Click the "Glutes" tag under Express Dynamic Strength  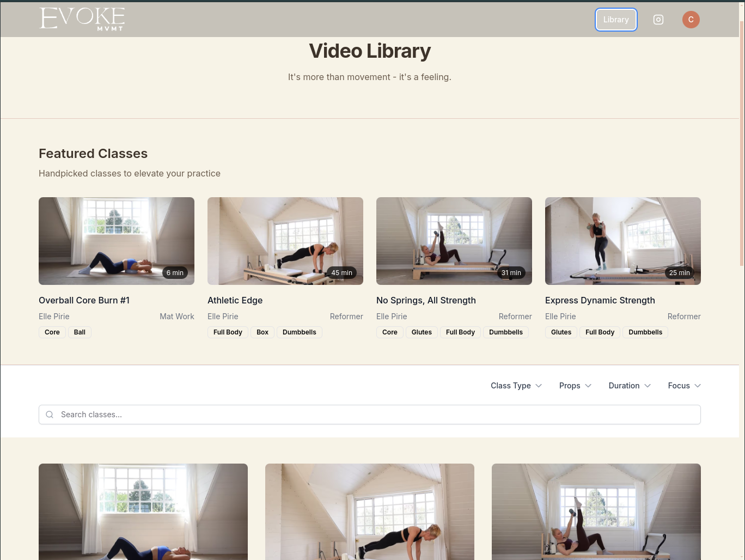(x=561, y=332)
